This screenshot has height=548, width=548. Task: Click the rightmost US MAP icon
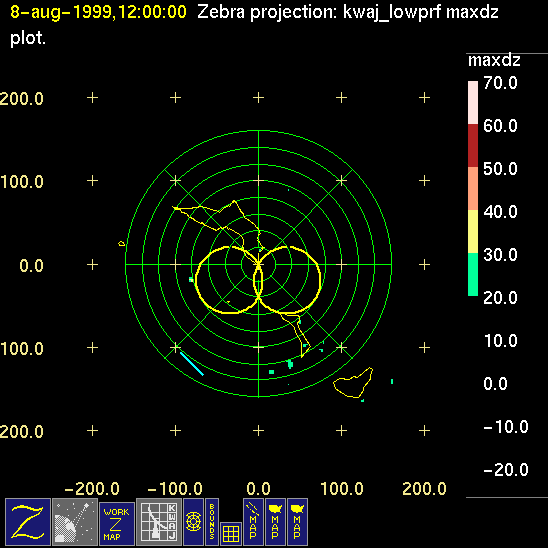tap(297, 522)
